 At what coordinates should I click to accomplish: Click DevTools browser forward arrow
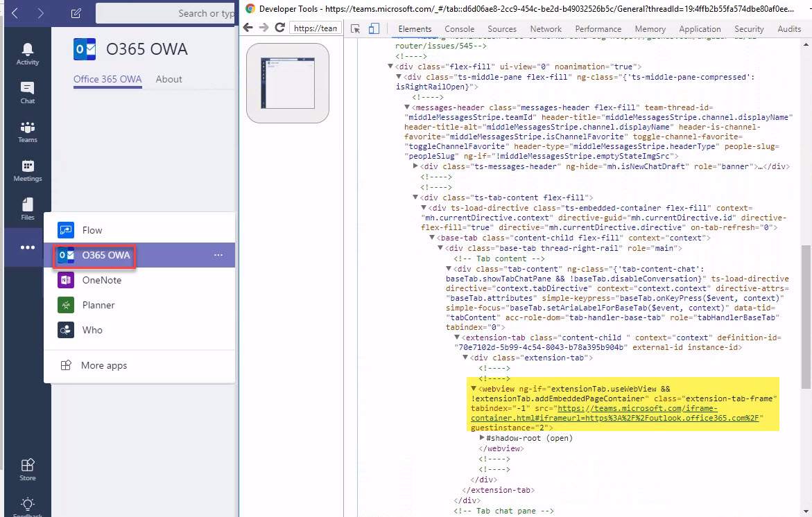point(264,28)
